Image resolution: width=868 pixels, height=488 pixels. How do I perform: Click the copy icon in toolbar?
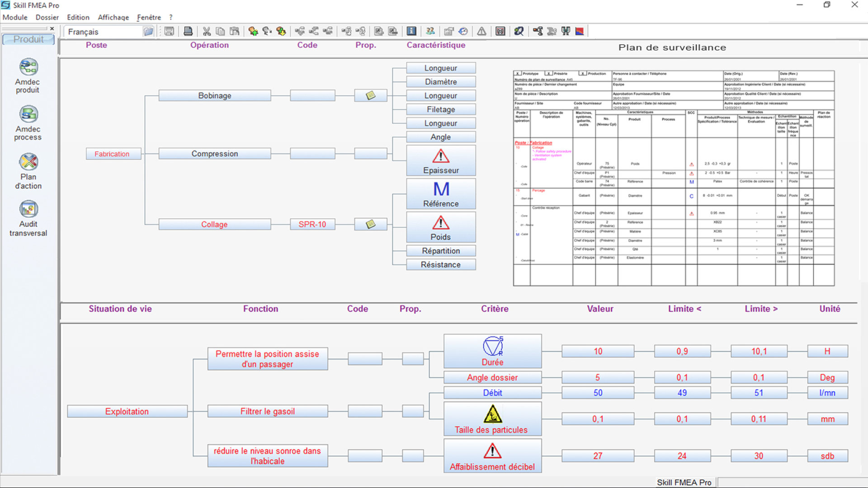click(220, 31)
